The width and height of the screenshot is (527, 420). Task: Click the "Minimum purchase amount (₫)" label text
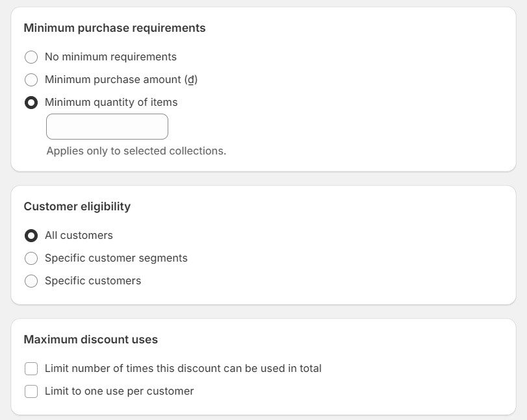click(121, 80)
